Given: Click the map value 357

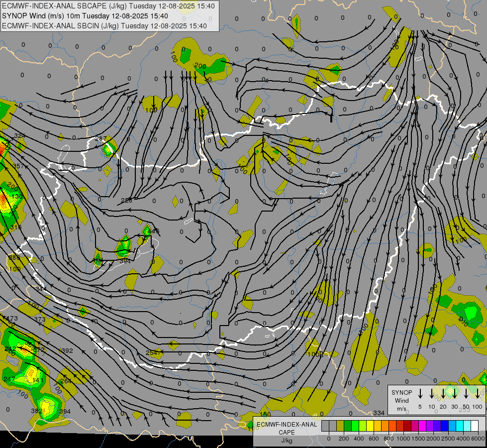Looking at the screenshot, I should [18, 166].
